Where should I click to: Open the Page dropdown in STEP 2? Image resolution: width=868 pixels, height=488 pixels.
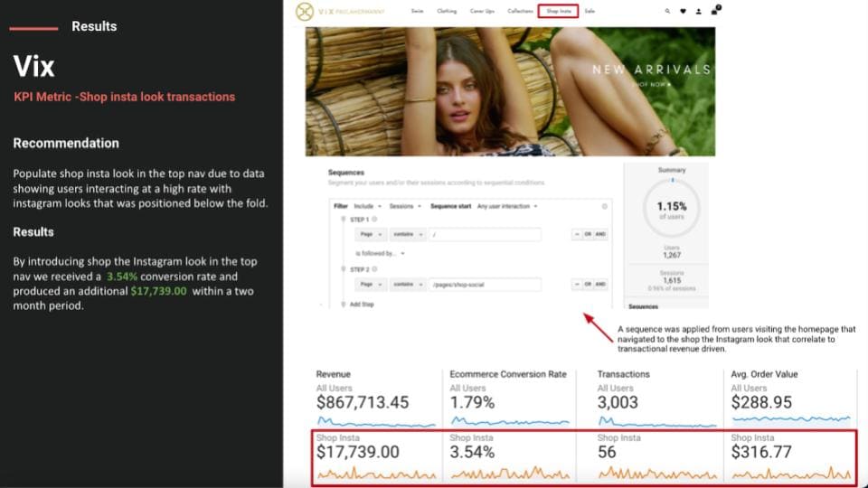pyautogui.click(x=370, y=285)
